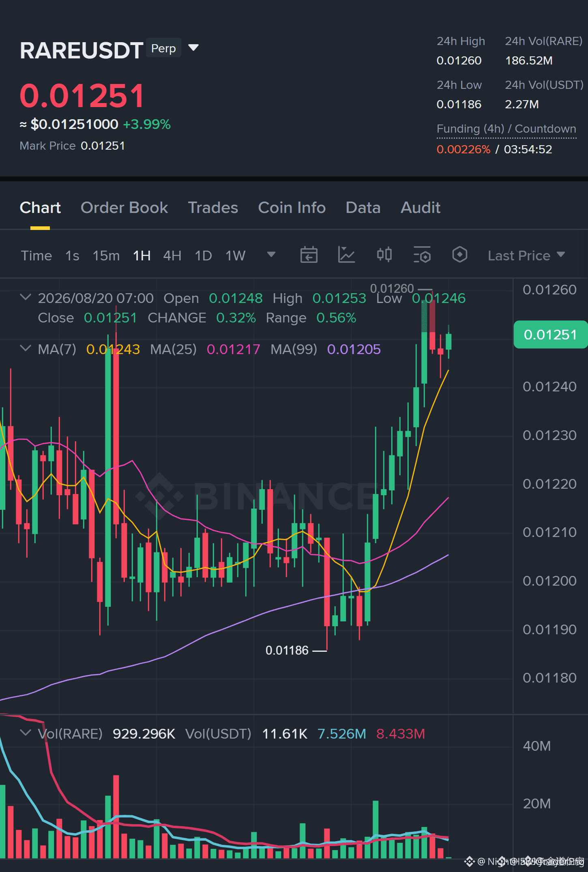
Task: Click the MA(7) value 0.01243
Action: (113, 349)
